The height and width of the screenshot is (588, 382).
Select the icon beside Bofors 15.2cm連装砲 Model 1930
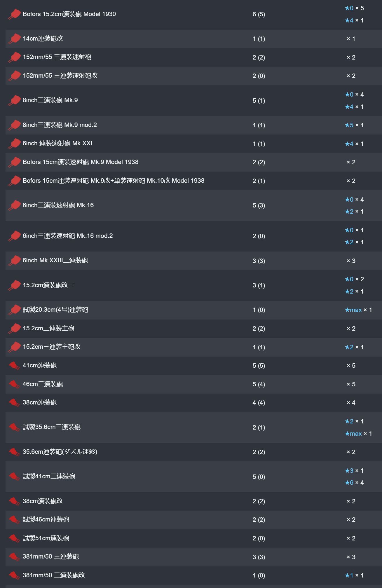pyautogui.click(x=14, y=14)
